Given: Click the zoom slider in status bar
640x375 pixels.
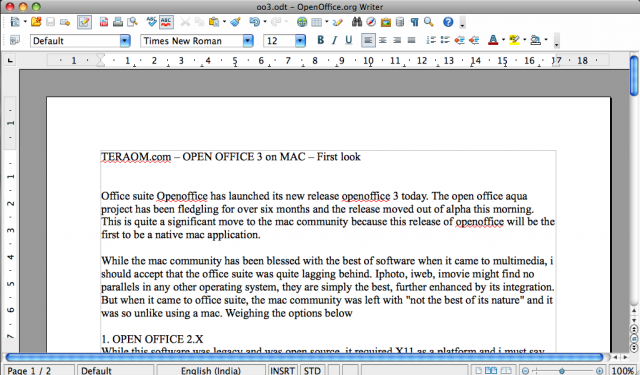Looking at the screenshot, I should 562,371.
